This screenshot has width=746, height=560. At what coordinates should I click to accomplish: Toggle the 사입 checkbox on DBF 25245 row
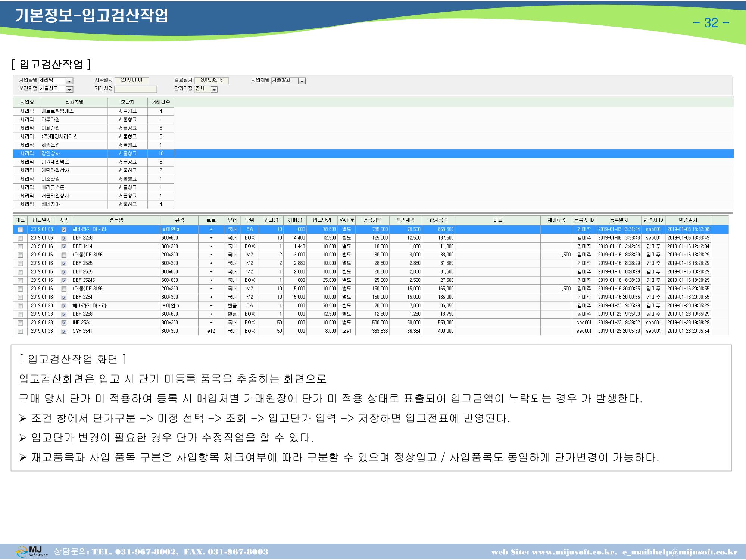click(x=64, y=280)
